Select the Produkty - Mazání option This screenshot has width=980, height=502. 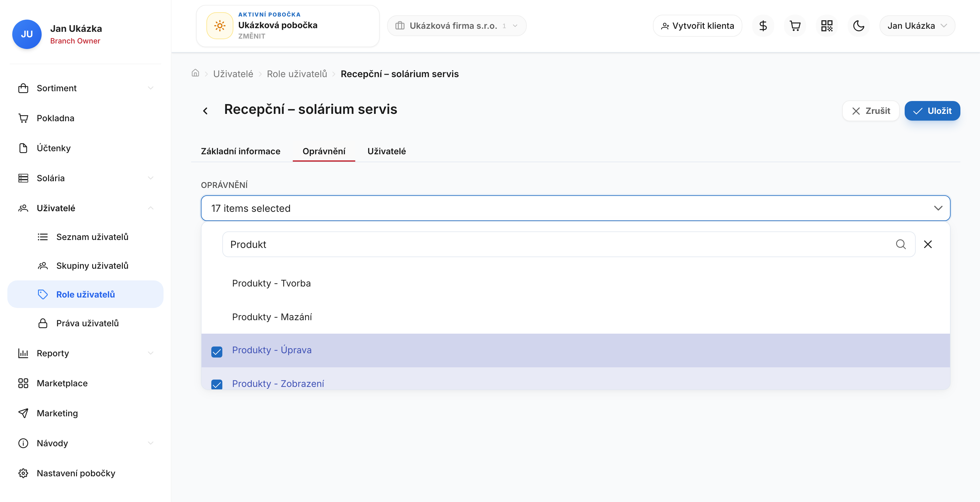tap(576, 317)
